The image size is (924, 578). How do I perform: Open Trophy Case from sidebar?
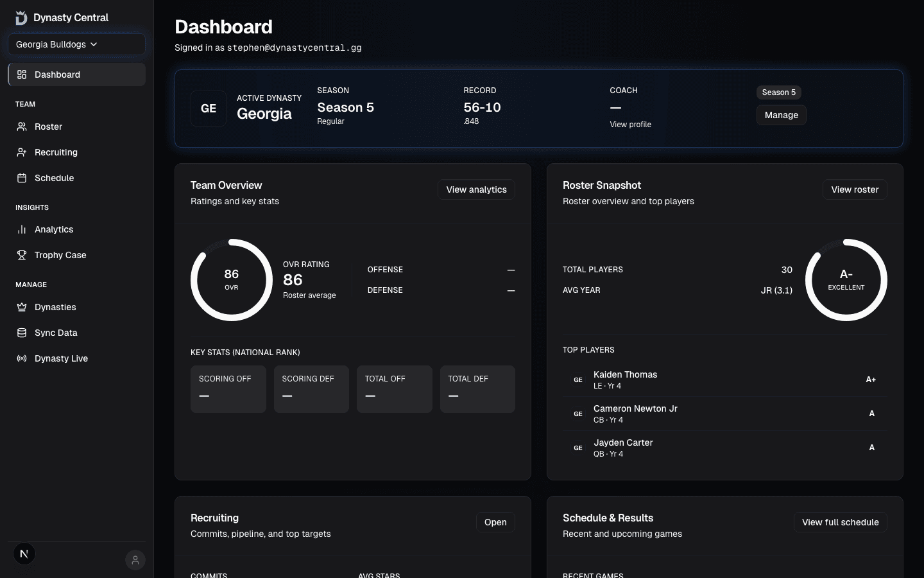point(76,255)
